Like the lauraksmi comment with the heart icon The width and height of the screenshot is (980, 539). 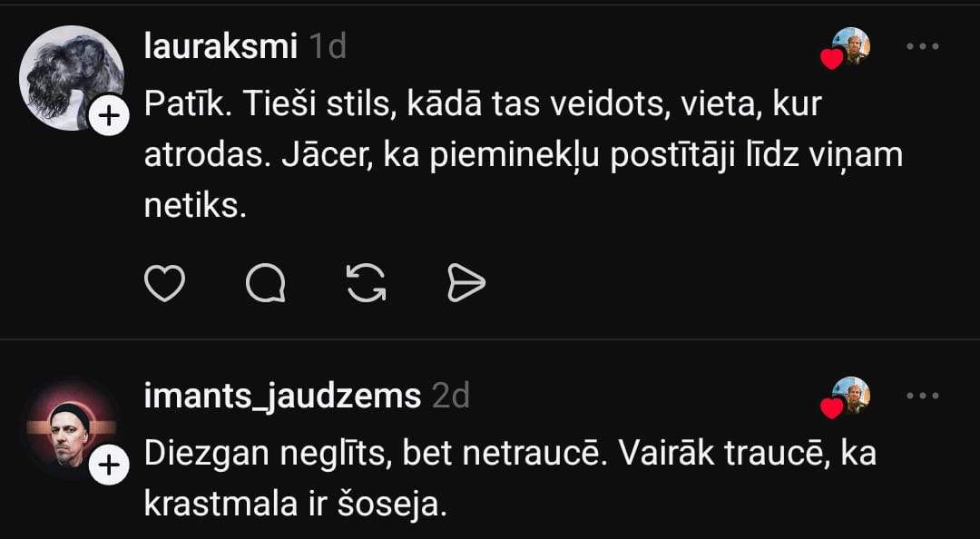(165, 284)
